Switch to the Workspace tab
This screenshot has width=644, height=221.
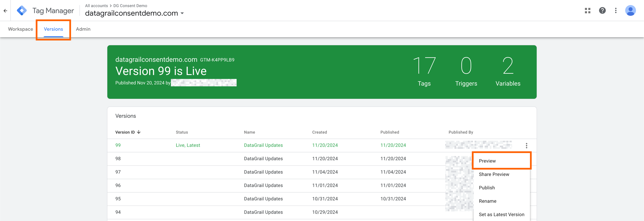click(x=20, y=29)
